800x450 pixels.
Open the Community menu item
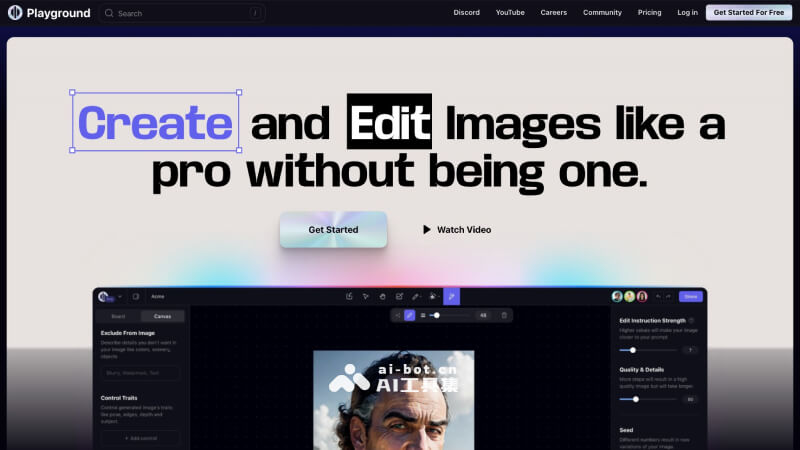[x=602, y=13]
